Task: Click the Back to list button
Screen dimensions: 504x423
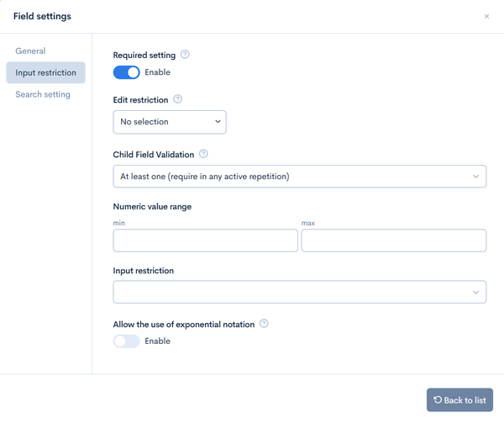Action: pos(459,399)
